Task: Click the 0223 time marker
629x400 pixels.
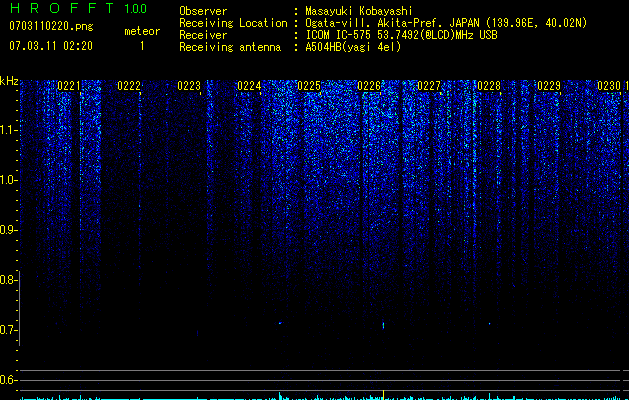Action: click(x=189, y=86)
